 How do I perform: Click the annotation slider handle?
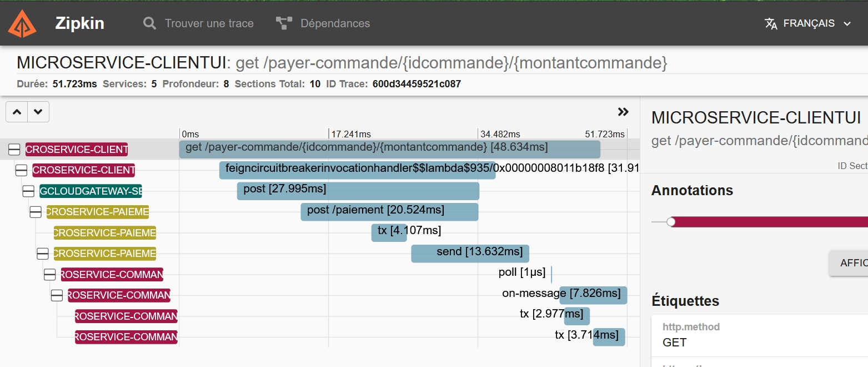tap(671, 222)
